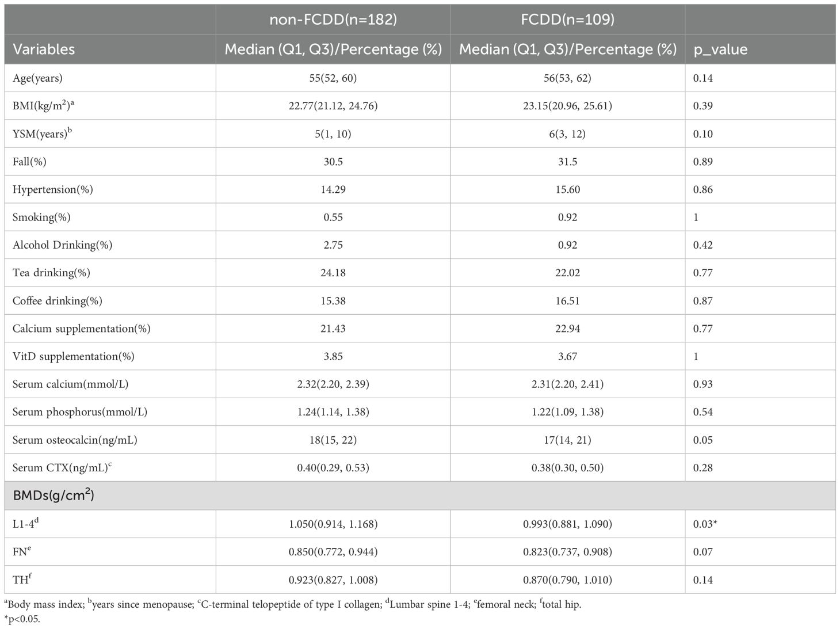
Task: Select the "Age(years)" row label
Action: (37, 78)
